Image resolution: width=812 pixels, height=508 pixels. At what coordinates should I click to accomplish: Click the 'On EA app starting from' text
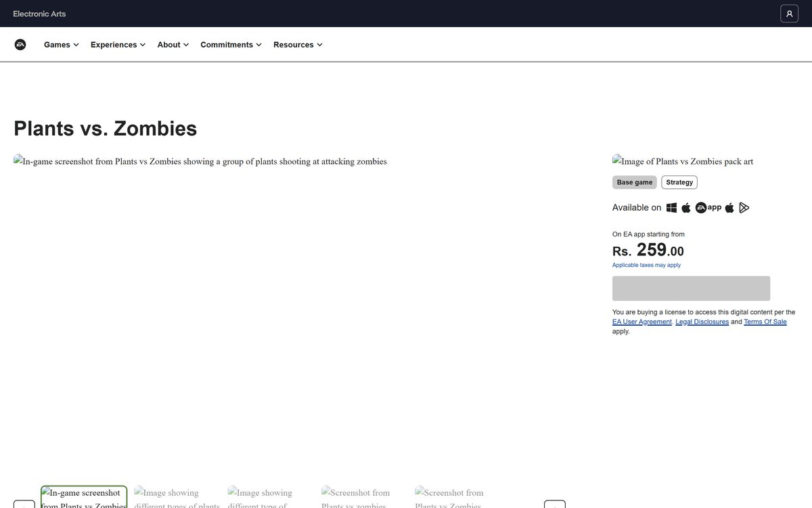pyautogui.click(x=648, y=234)
